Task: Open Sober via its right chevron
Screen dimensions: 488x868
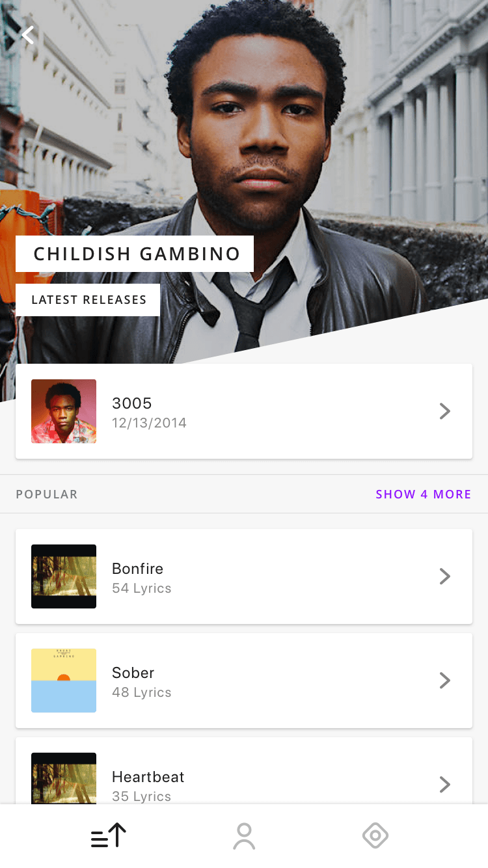Action: [445, 681]
